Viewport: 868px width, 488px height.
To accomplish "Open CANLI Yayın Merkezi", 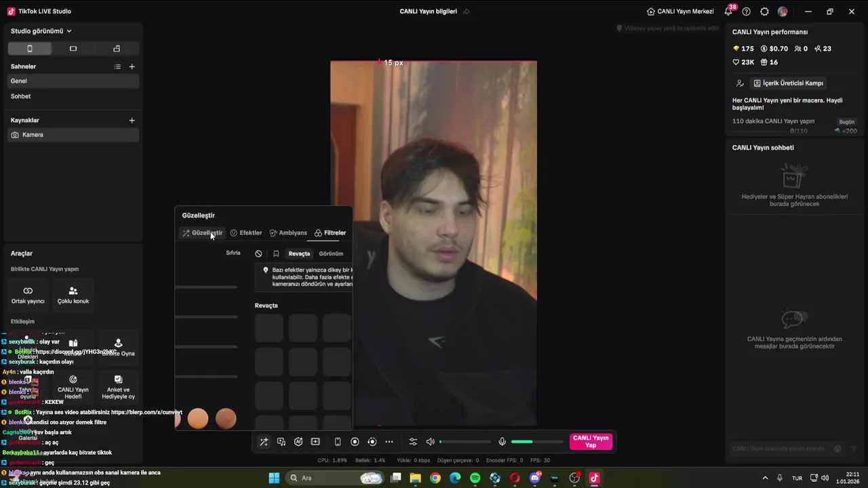I will [680, 12].
